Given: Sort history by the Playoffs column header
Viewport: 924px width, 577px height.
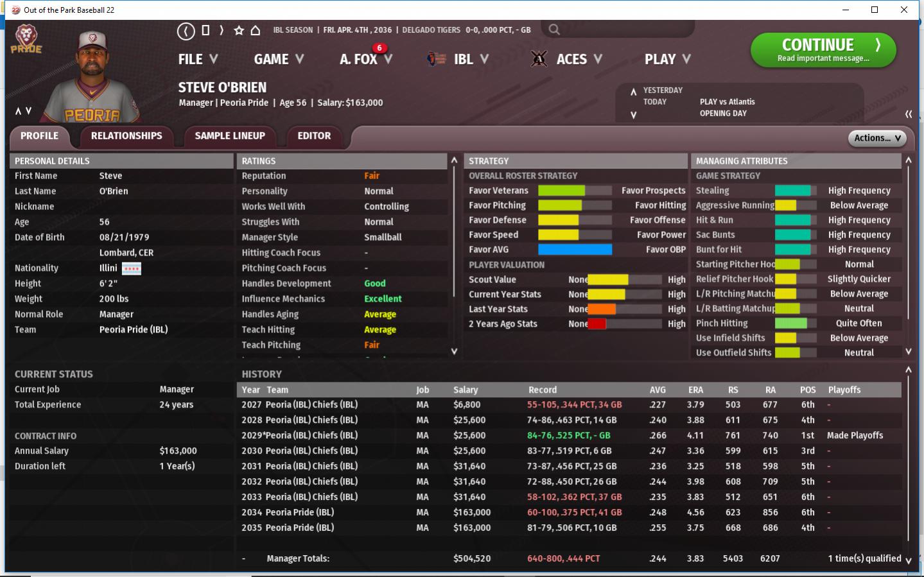Looking at the screenshot, I should tap(844, 390).
